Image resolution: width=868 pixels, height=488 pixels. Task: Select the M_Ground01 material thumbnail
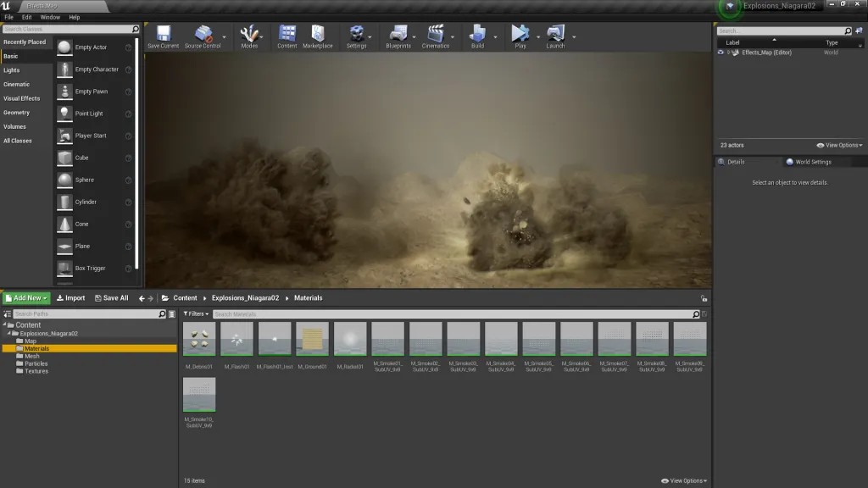(x=312, y=339)
